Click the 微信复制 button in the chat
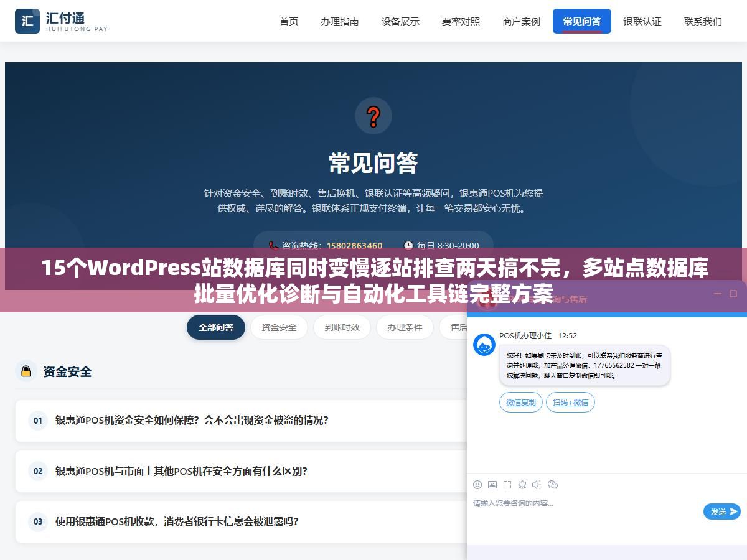The image size is (747, 560). pyautogui.click(x=521, y=403)
